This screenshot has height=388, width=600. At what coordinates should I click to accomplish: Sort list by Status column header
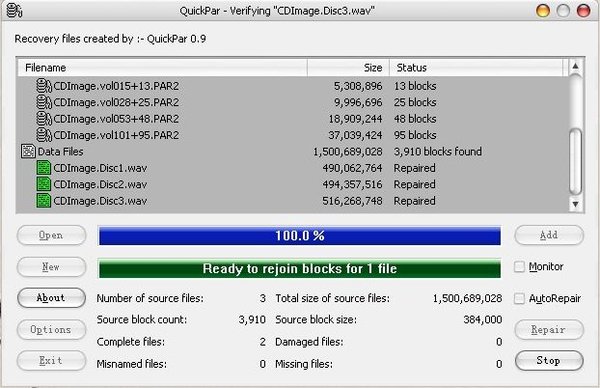pyautogui.click(x=476, y=68)
